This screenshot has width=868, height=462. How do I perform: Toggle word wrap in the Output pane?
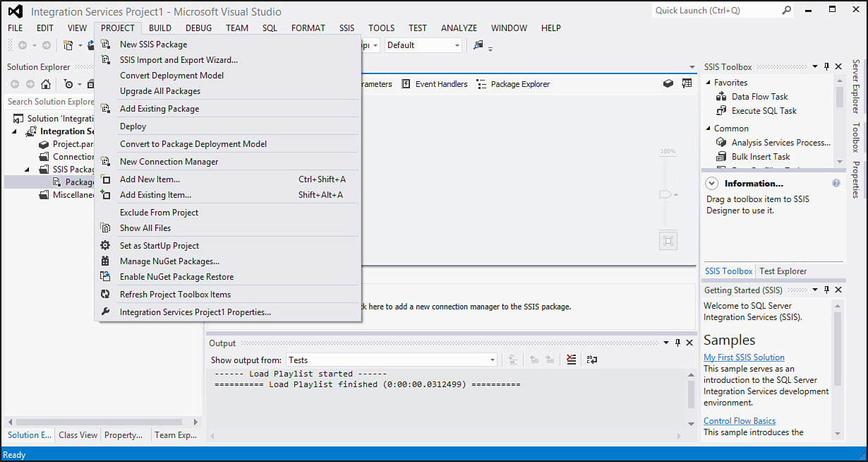pos(591,360)
